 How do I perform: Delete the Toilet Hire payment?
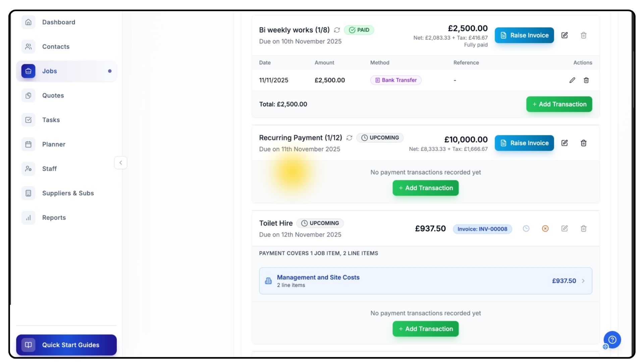pyautogui.click(x=584, y=229)
